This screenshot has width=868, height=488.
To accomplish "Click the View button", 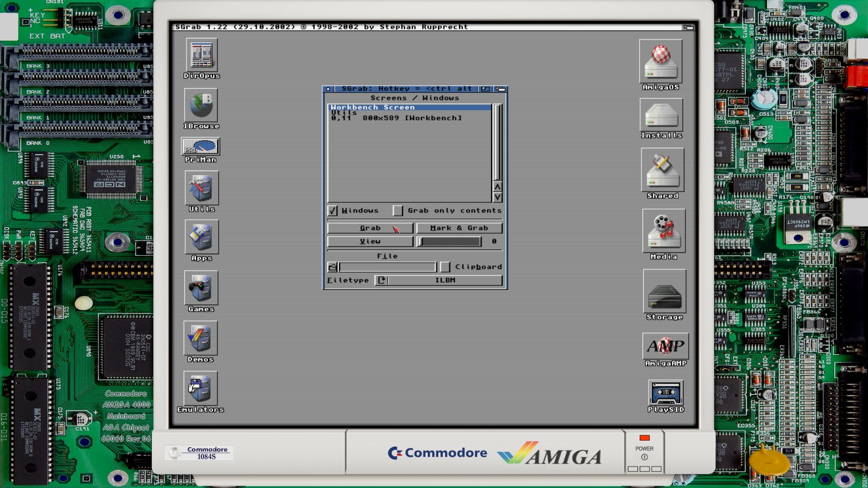I will 370,242.
